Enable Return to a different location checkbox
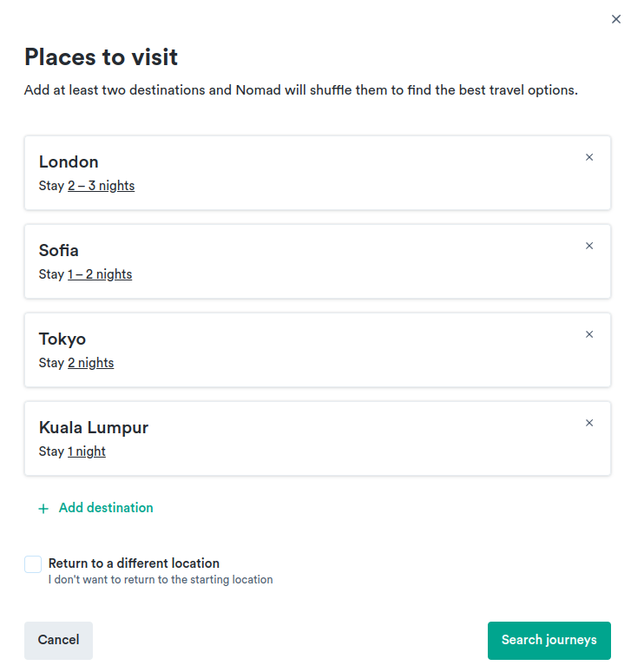Image resolution: width=631 pixels, height=672 pixels. tap(33, 564)
